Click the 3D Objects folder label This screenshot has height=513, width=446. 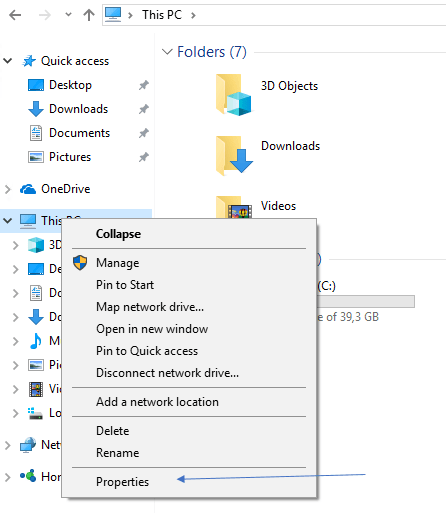tap(289, 86)
